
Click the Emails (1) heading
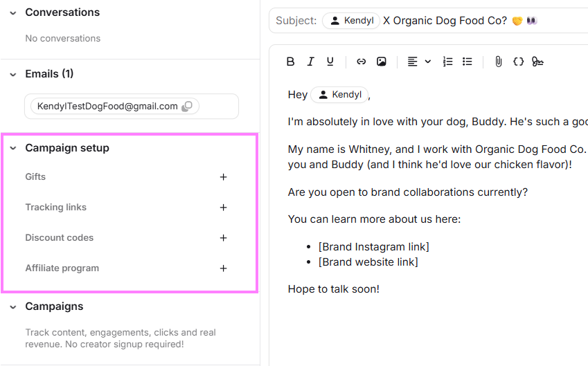(x=49, y=74)
